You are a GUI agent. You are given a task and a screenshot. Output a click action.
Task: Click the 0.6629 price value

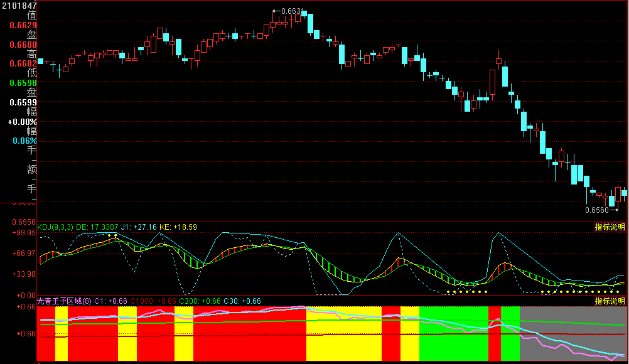(23, 25)
